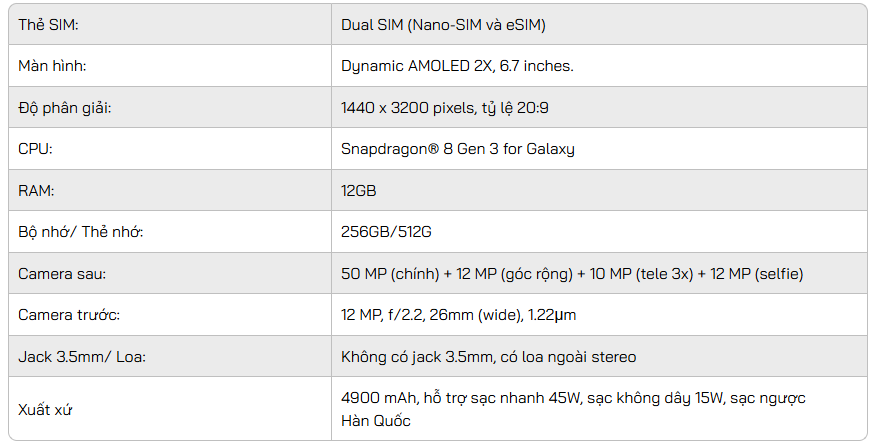Click the "Camera sau:" row label
This screenshot has height=444, width=881.
point(62,273)
